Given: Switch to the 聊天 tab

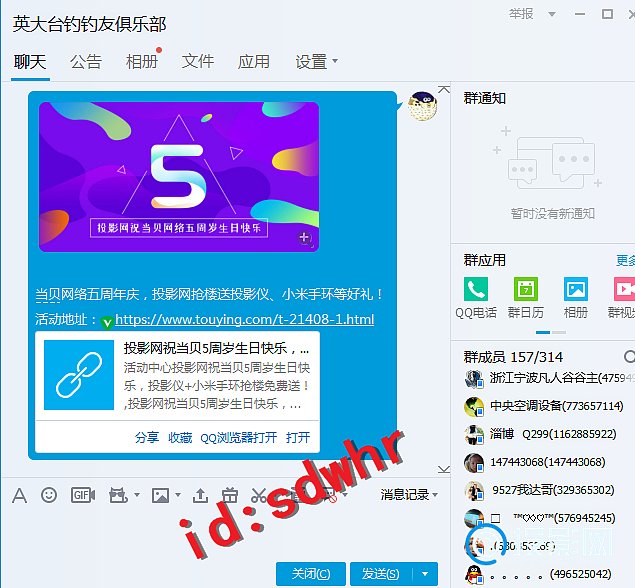Looking at the screenshot, I should 30,62.
